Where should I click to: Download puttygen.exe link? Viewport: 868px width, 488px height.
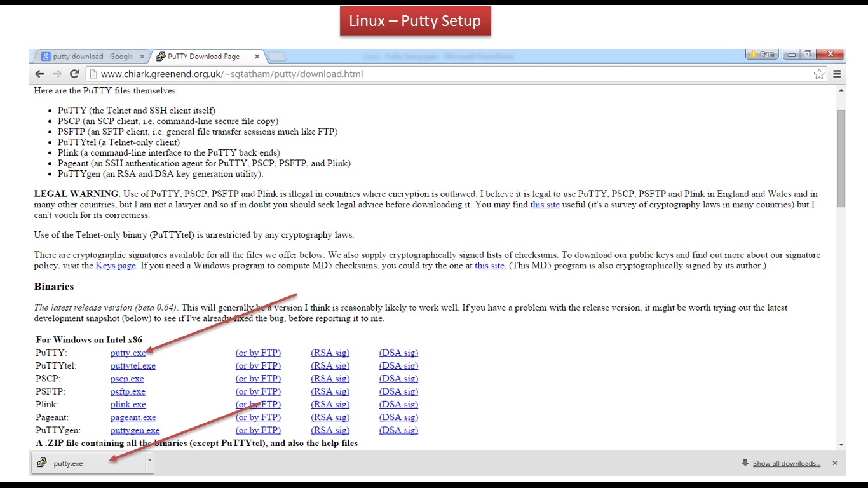[x=135, y=430]
